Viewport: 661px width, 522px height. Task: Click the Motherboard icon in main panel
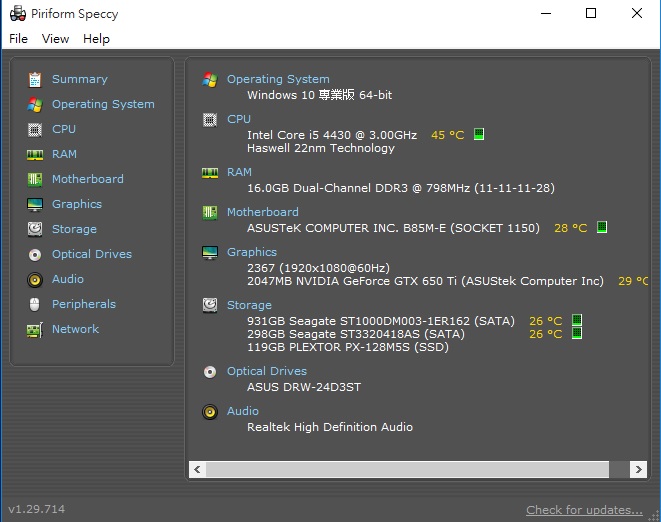[210, 213]
